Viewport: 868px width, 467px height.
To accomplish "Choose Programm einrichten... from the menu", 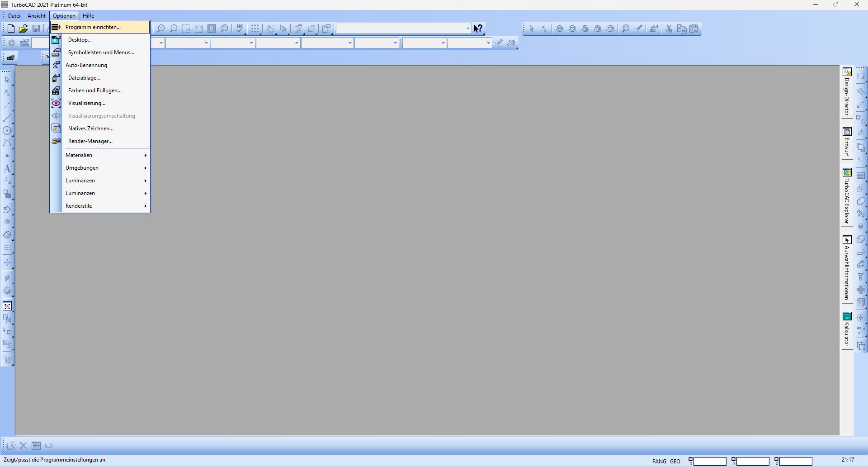I will click(100, 27).
